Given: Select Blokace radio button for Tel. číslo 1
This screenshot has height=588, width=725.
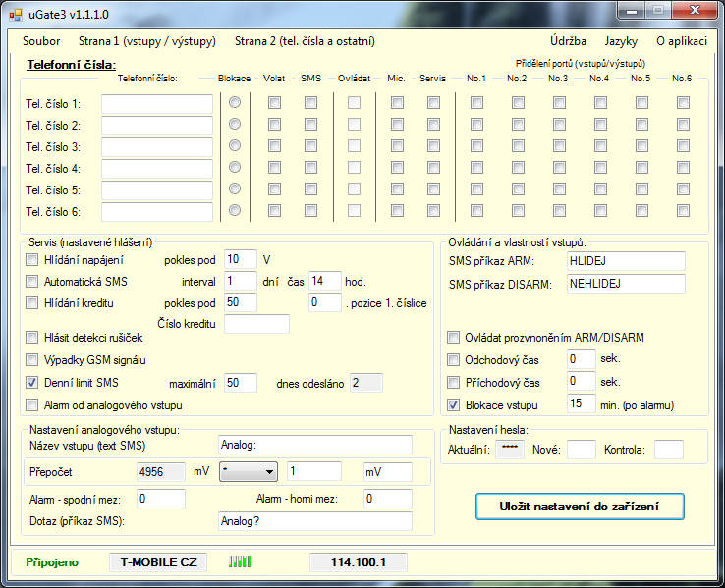Looking at the screenshot, I should (235, 102).
